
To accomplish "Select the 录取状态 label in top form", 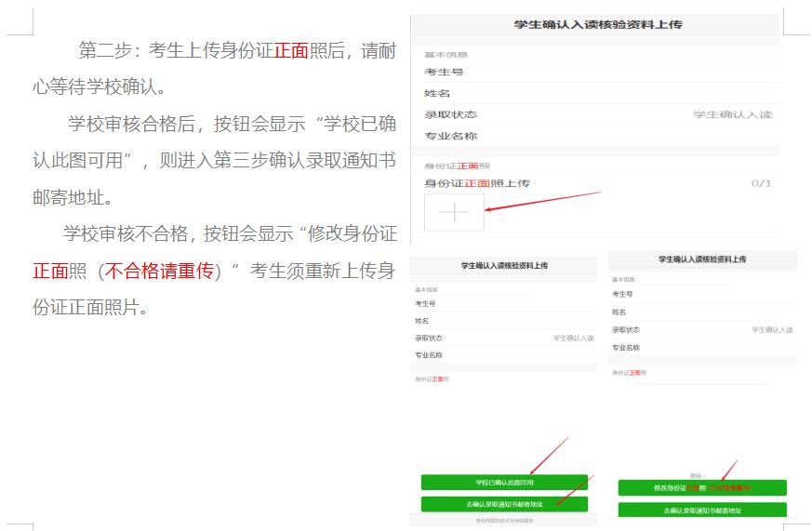I will point(450,114).
